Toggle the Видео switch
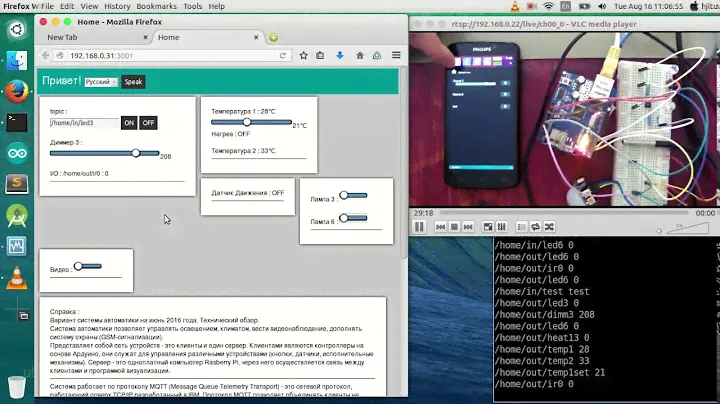720x404 pixels. 87,266
